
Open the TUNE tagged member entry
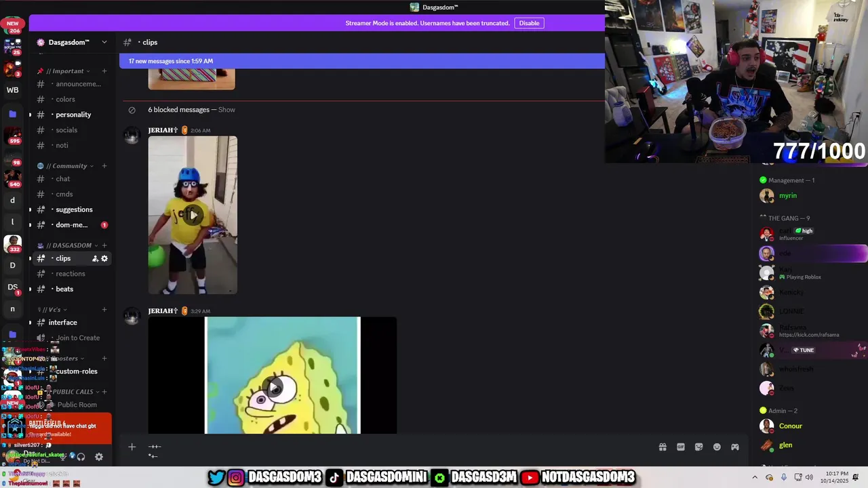point(812,350)
